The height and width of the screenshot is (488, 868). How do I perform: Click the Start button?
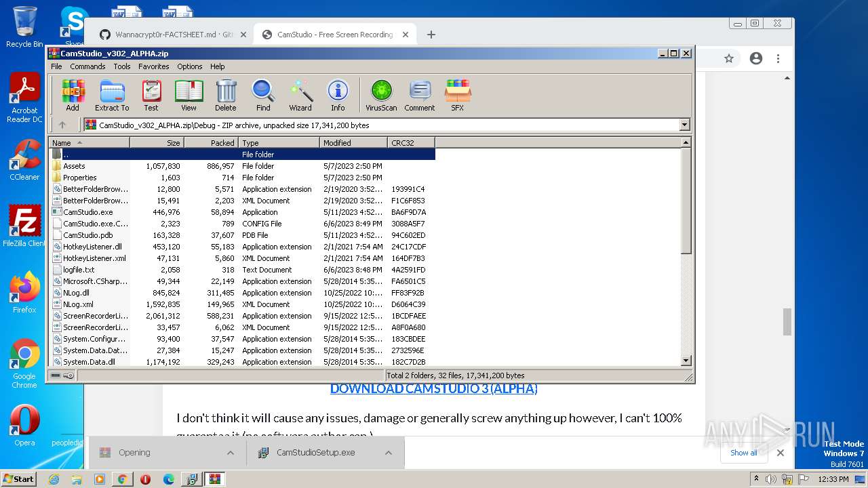coord(18,479)
